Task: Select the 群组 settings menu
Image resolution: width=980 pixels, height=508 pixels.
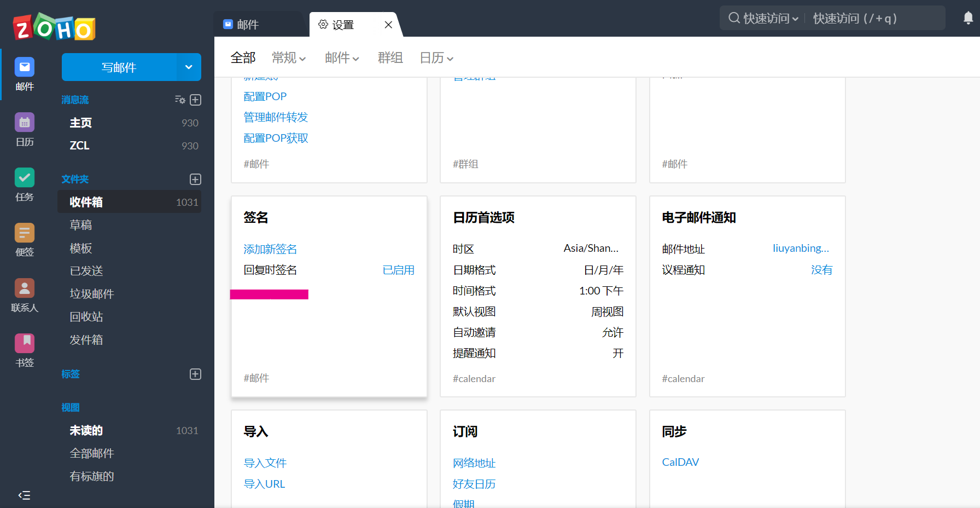Action: pos(390,58)
